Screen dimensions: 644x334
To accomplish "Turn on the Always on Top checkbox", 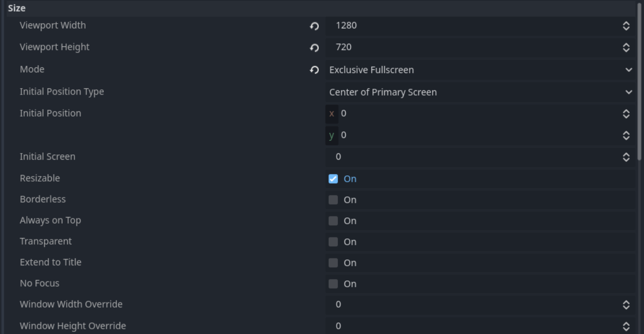I will coord(333,221).
